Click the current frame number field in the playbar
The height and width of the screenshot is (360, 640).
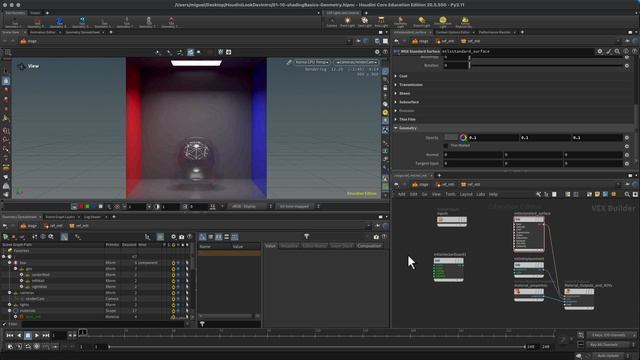(59, 335)
